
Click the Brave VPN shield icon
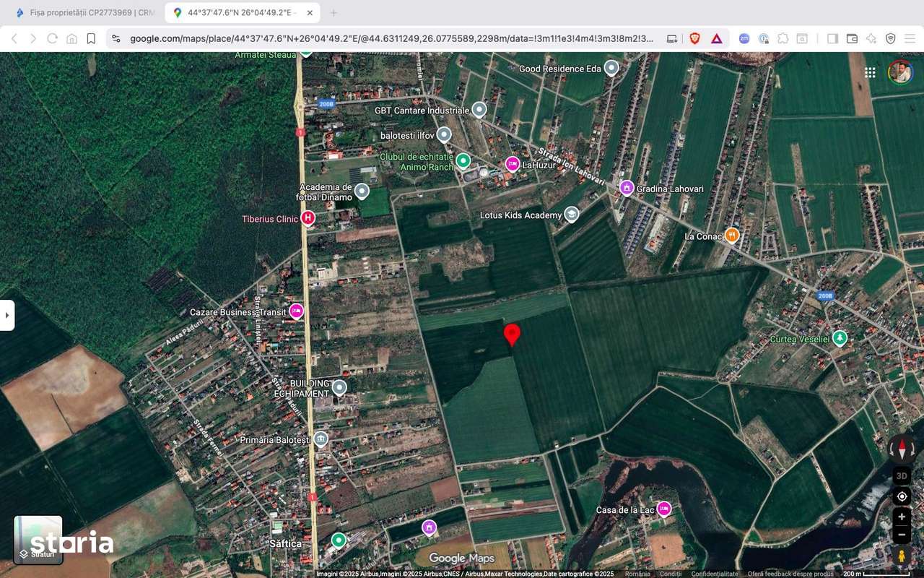891,38
